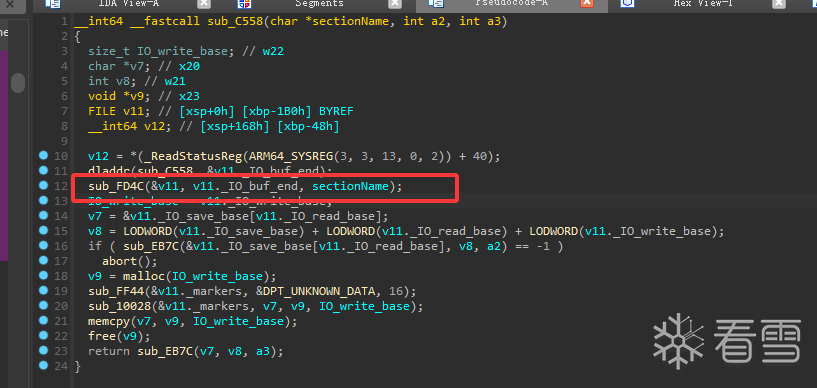Set breakpoint dot on line 24
Screen dimensions: 817x388
click(x=44, y=366)
